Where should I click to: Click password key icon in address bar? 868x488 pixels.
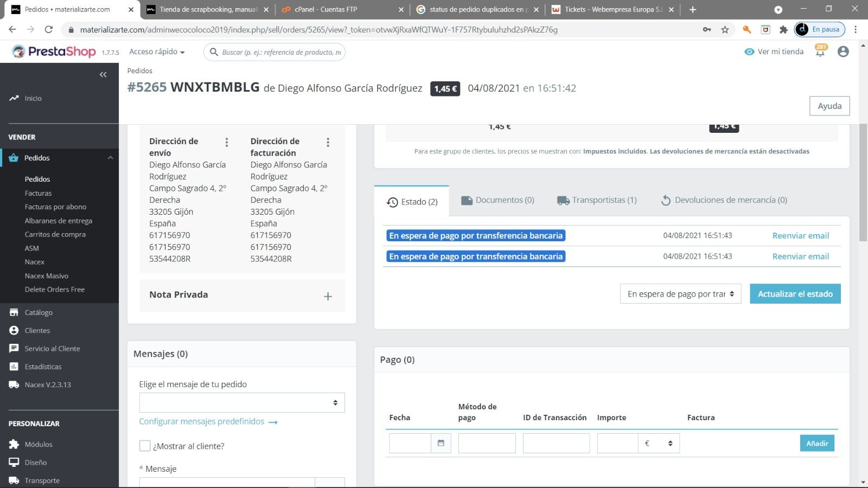tap(707, 29)
